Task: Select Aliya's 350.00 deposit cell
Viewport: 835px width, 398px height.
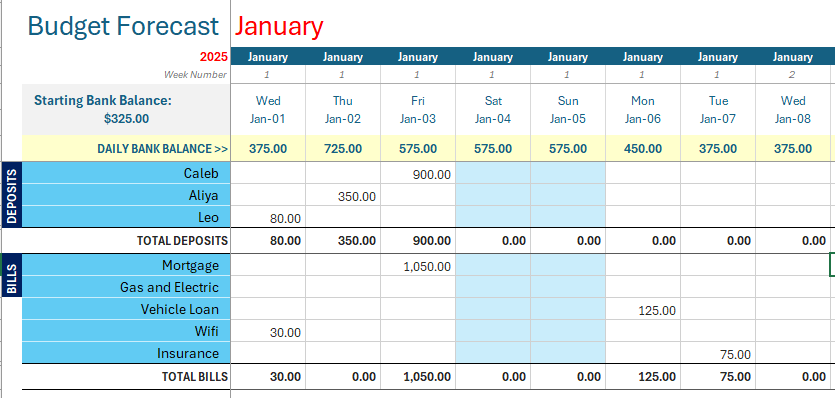Action: coord(342,196)
